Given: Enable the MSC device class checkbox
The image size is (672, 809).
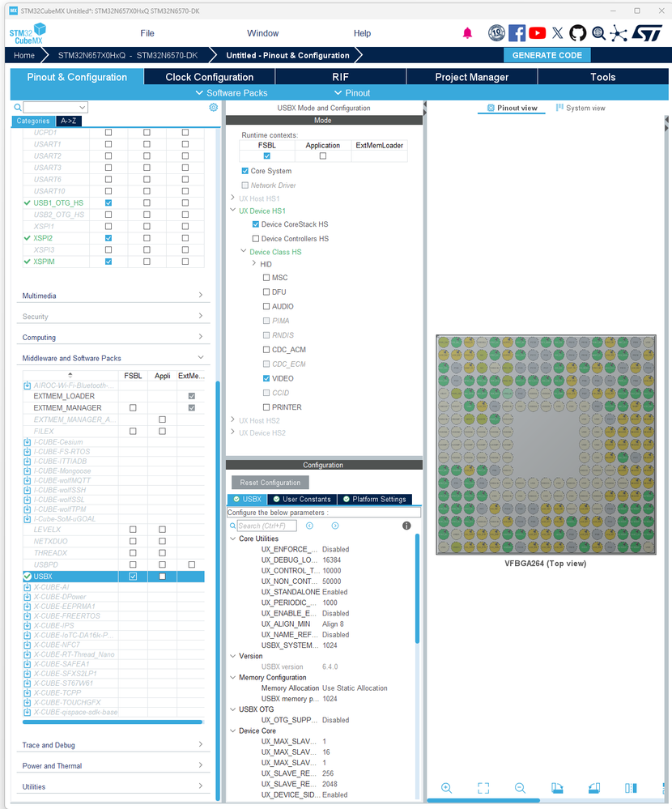Looking at the screenshot, I should pyautogui.click(x=266, y=278).
